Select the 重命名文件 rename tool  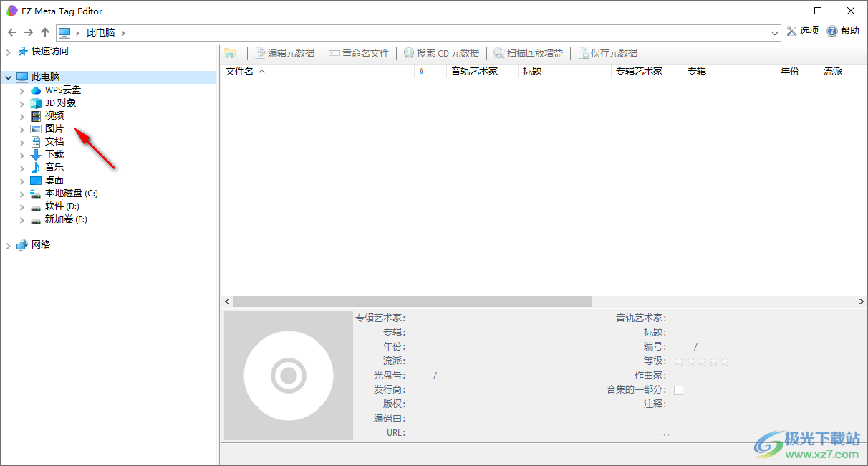359,52
